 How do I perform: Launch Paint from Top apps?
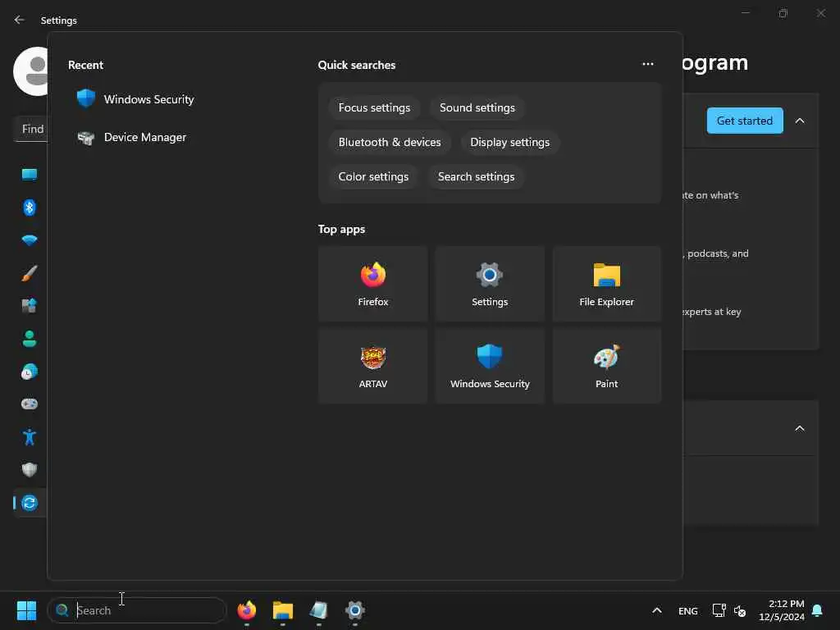tap(606, 366)
